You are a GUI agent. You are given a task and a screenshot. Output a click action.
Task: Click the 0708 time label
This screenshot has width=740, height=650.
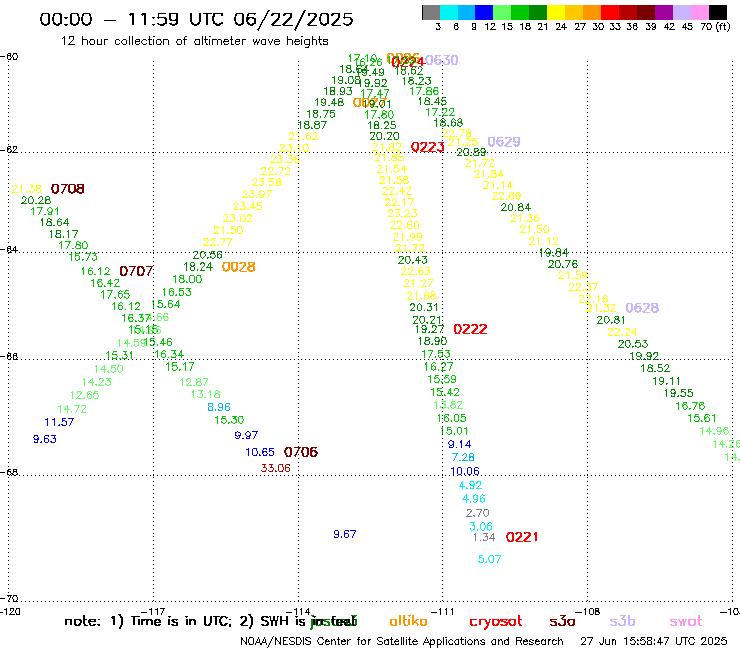click(x=67, y=189)
